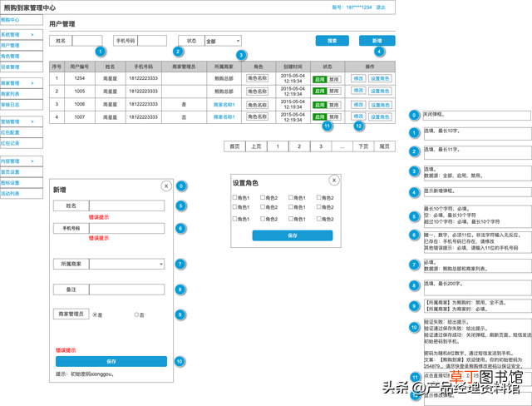
Task: Open 商家名称1 link in row 1006
Action: (x=224, y=105)
